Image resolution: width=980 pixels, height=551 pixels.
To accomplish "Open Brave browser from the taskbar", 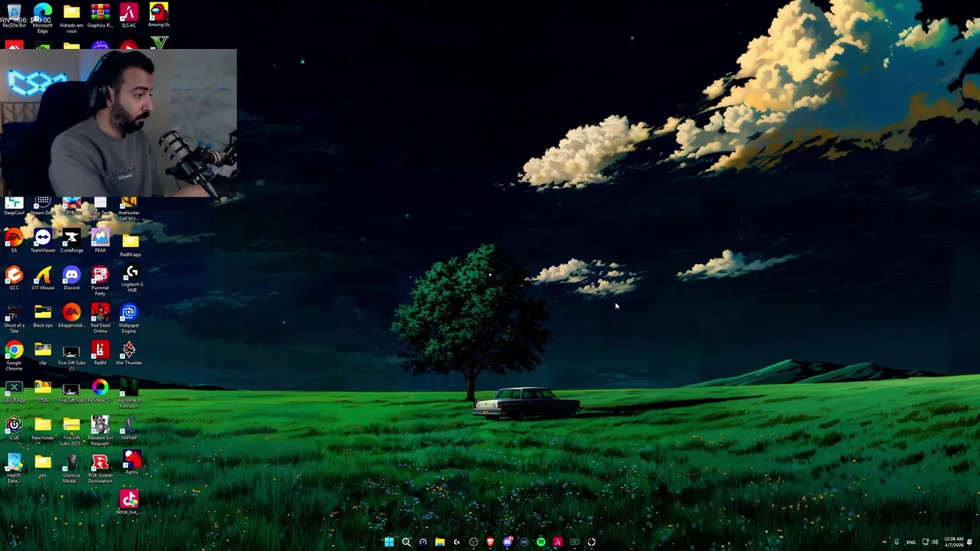I will [490, 542].
